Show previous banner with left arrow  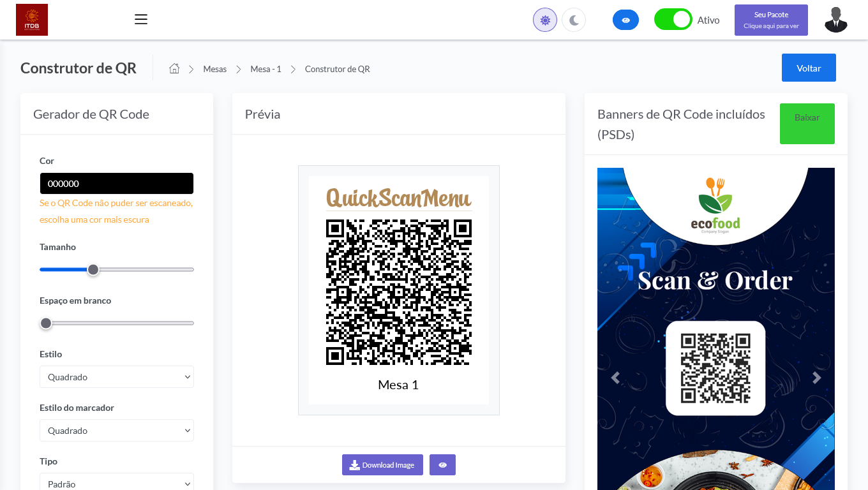pos(615,378)
